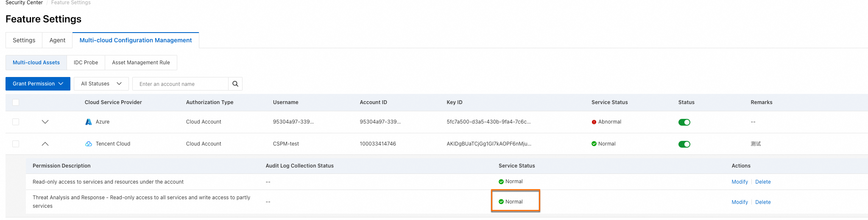
Task: Select Multi-cloud Configuration Management tab
Action: (x=136, y=40)
